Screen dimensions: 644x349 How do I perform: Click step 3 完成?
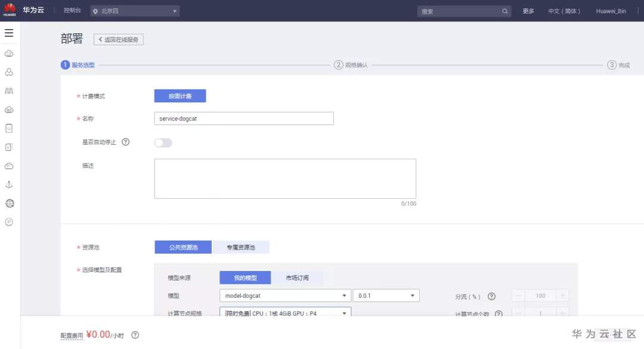point(618,65)
